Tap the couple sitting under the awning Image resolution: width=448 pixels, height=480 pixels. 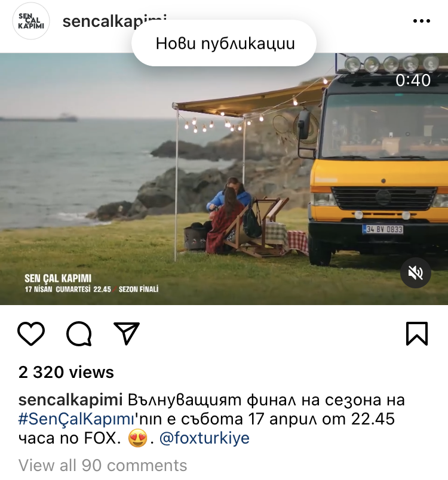tap(229, 214)
